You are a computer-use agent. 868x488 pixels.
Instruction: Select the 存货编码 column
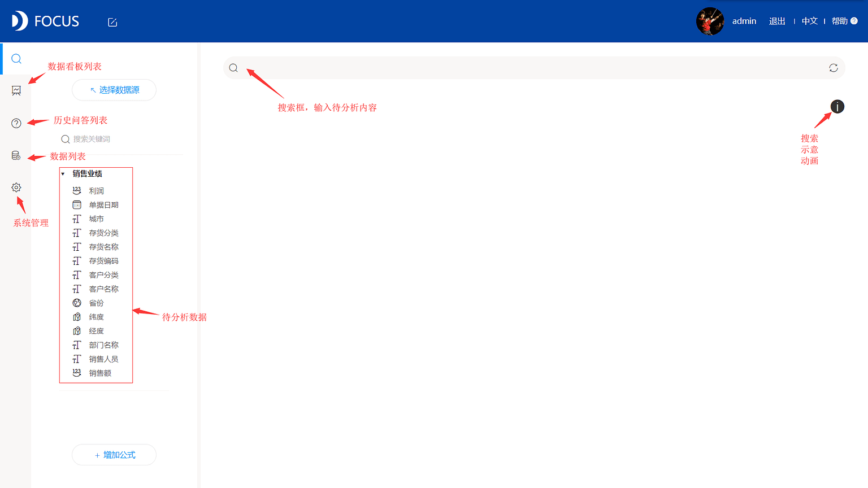[x=103, y=261]
